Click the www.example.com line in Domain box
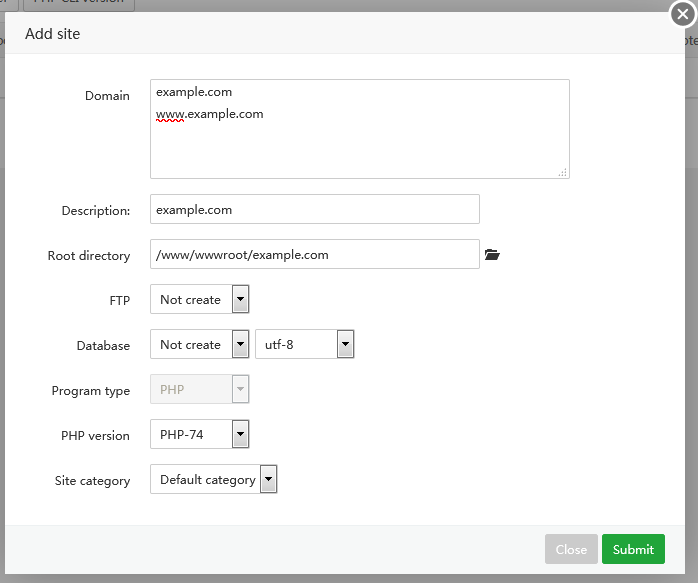The height and width of the screenshot is (583, 698). [x=210, y=114]
